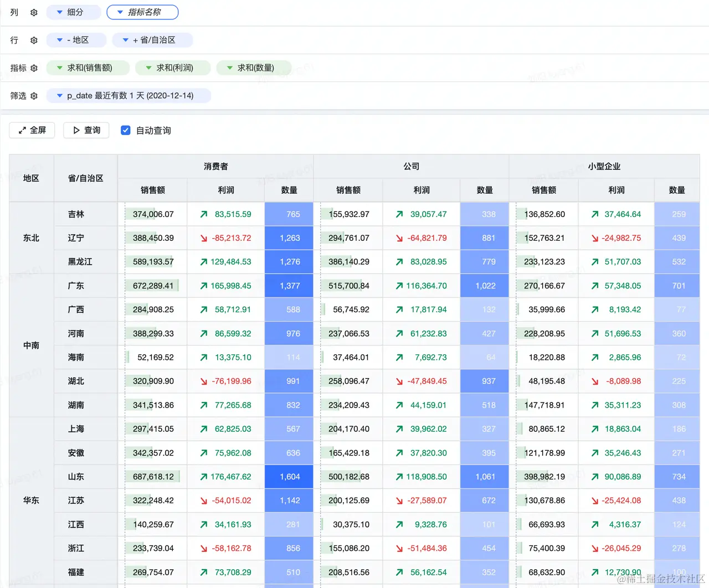Select the 吉林 province row label
The height and width of the screenshot is (588, 709).
tap(86, 214)
